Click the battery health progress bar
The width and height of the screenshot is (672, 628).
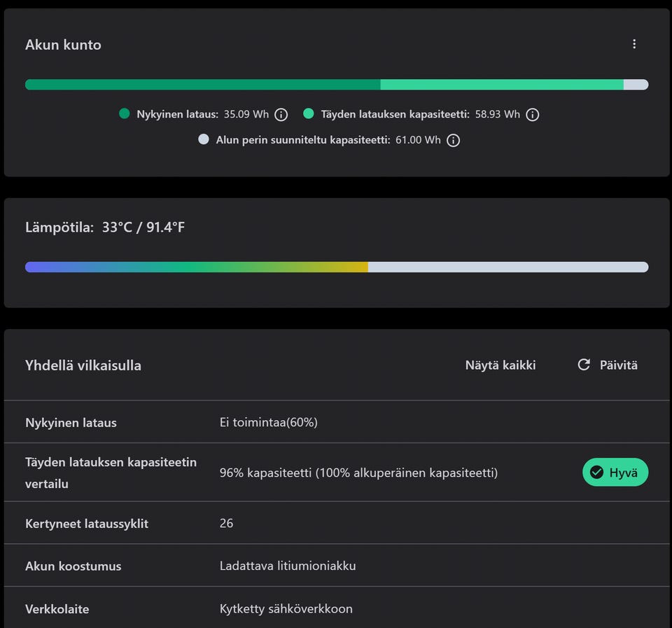337,85
